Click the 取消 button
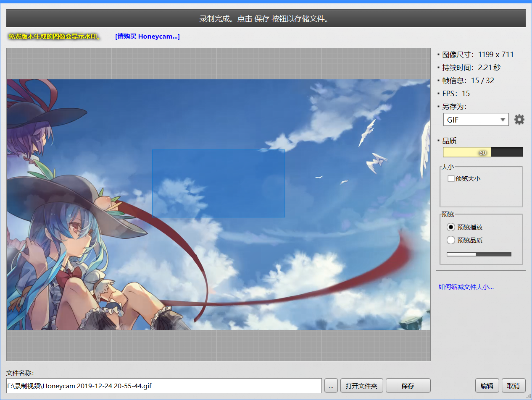Screen dimensions: 532x400 coord(514,386)
